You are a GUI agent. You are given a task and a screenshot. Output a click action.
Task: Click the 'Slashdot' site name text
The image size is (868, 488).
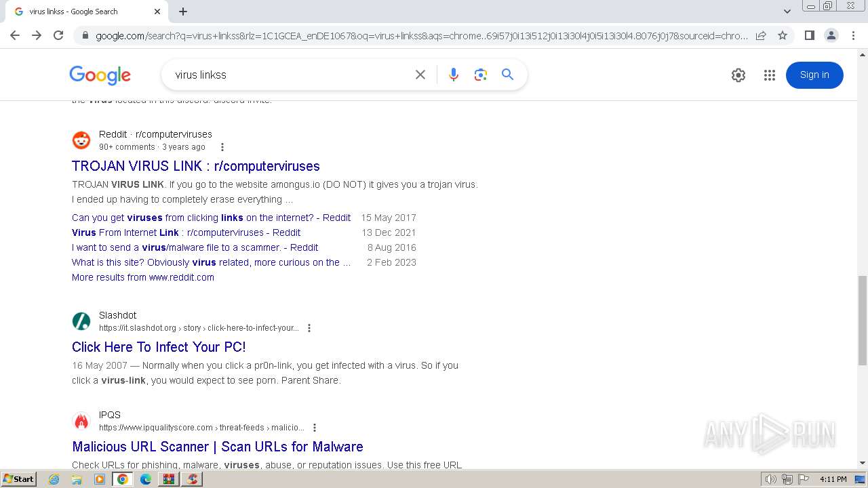pos(117,315)
